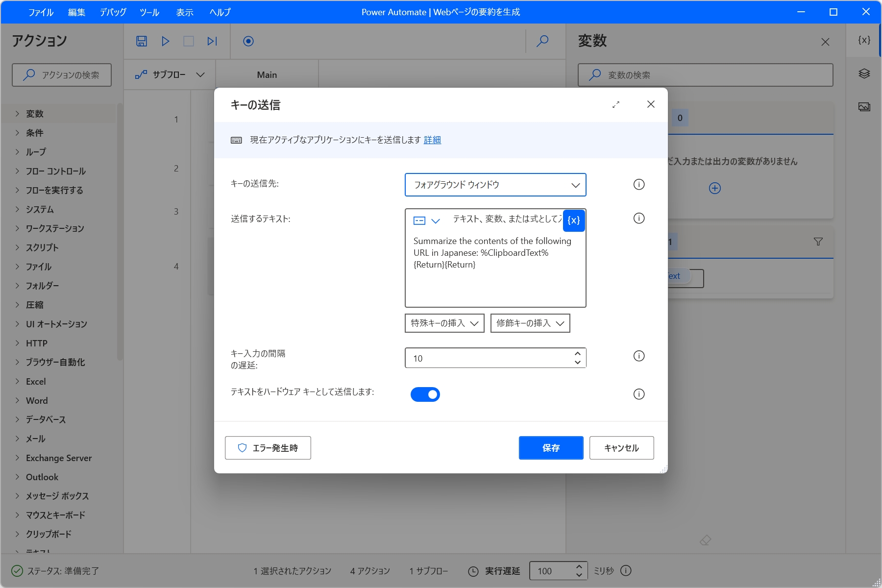Open flow search with magnifier icon
882x588 pixels.
542,41
